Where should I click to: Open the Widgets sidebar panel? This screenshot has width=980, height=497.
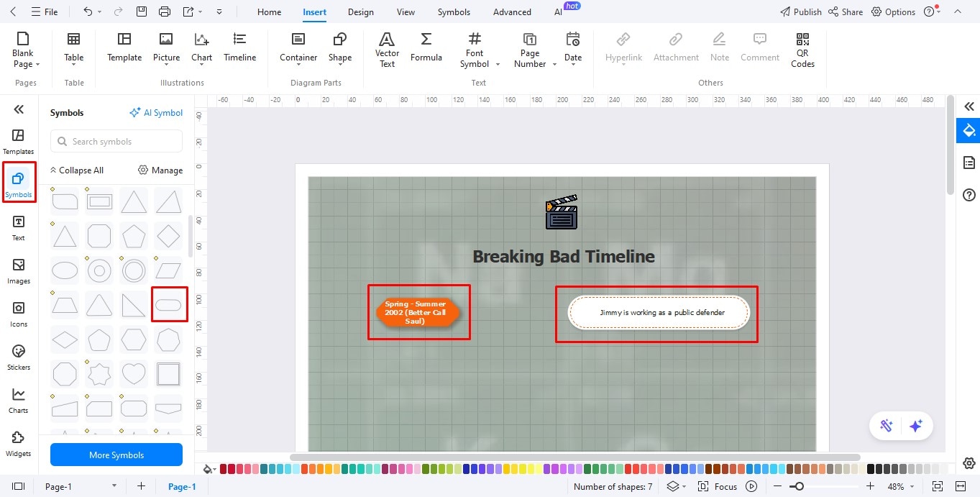click(x=19, y=444)
